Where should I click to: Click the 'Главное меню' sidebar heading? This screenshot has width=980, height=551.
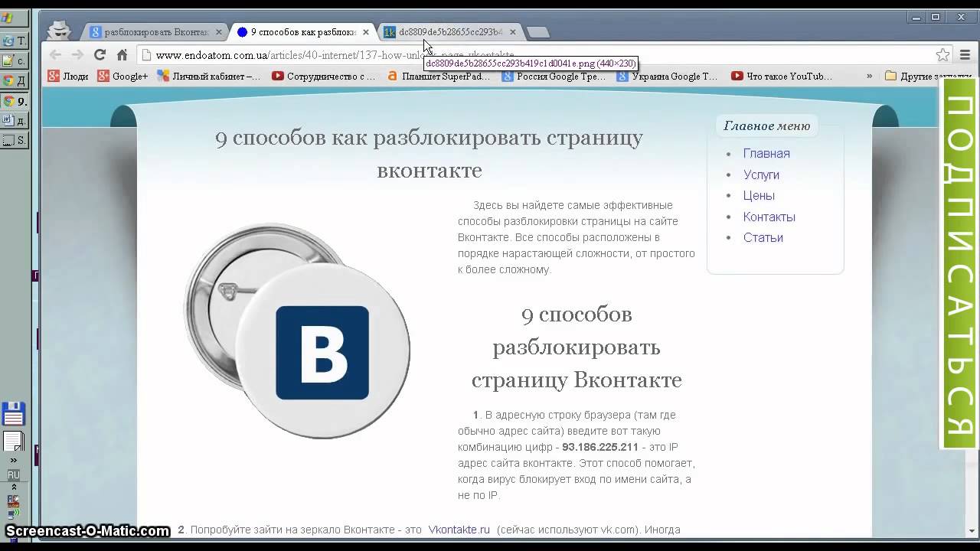[766, 126]
